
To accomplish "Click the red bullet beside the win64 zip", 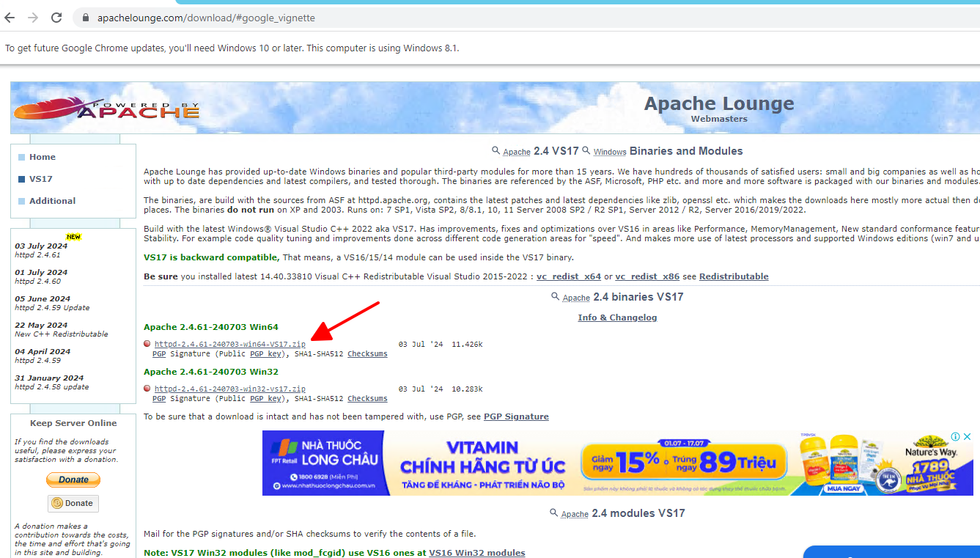I will (147, 344).
